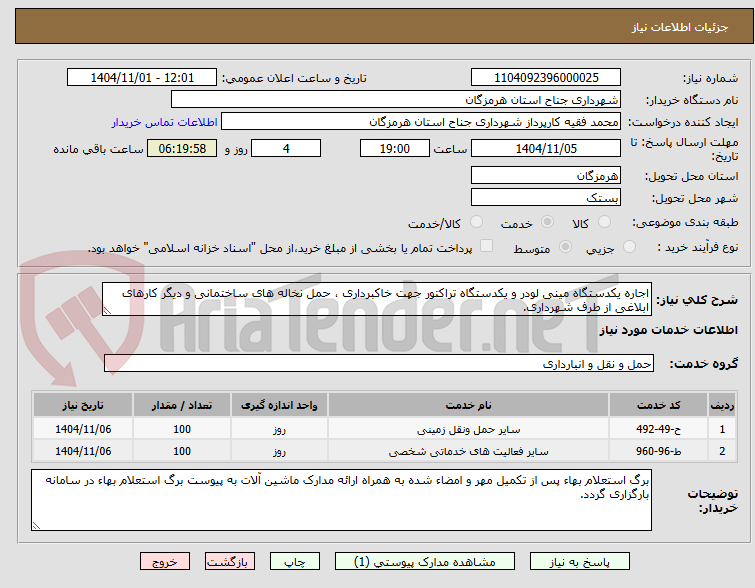Click row number 1 cell
This screenshot has width=755, height=588.
tap(722, 429)
